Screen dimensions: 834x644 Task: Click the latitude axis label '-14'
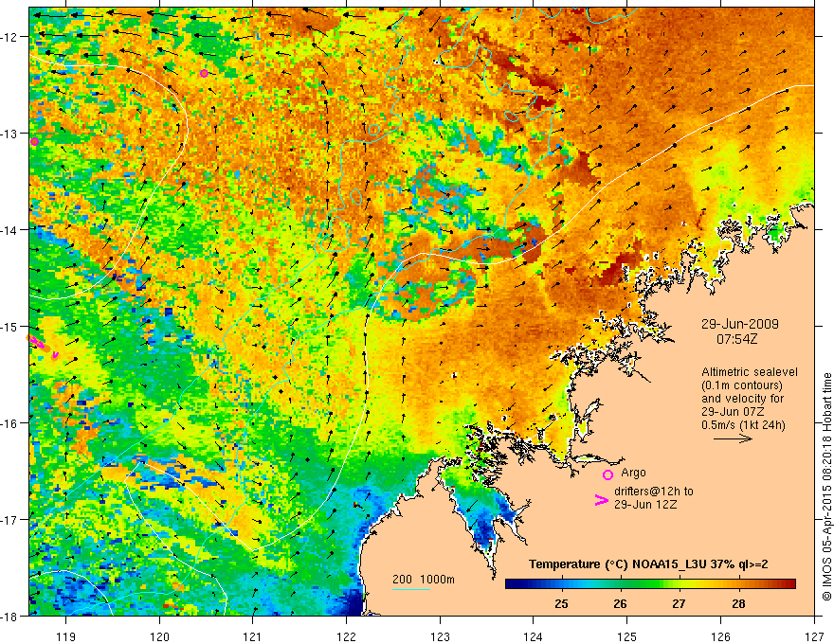tap(9, 229)
